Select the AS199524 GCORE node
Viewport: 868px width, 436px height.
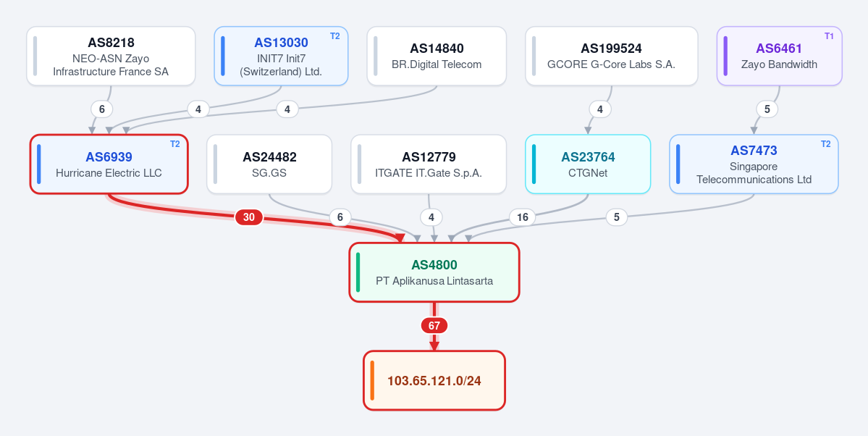pyautogui.click(x=611, y=56)
